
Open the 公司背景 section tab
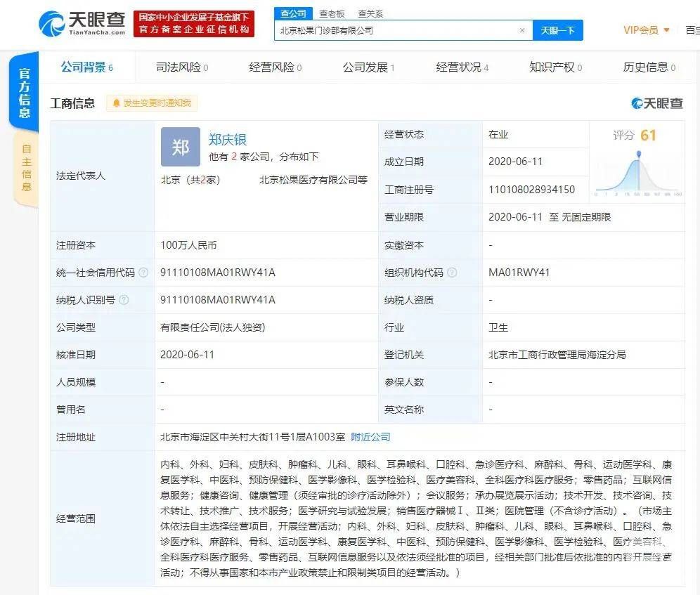point(87,67)
